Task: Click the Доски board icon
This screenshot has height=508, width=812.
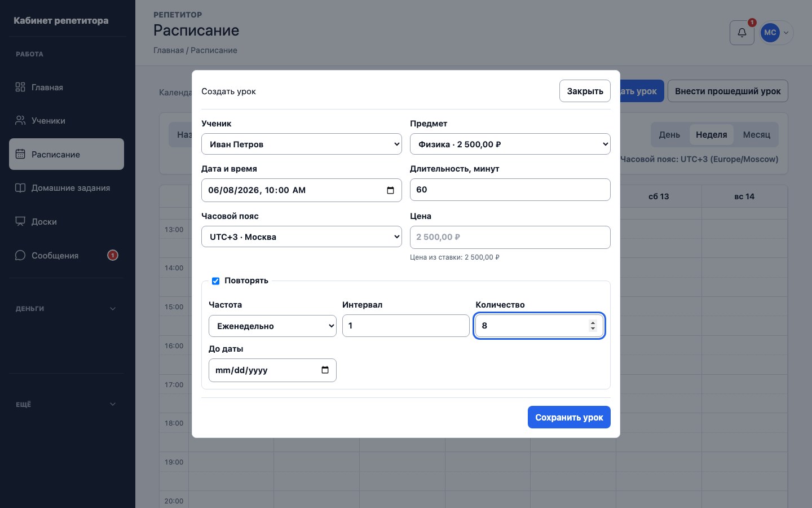Action: point(20,221)
